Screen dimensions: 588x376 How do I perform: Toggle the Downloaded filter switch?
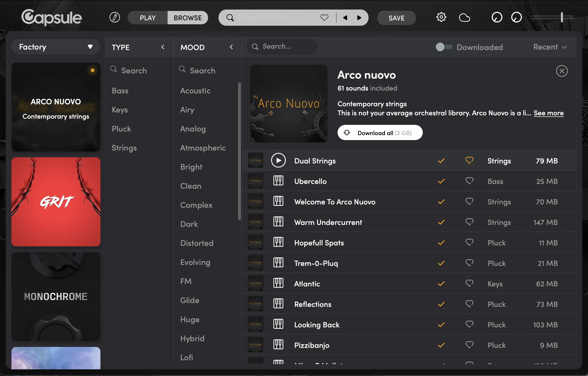tap(444, 47)
